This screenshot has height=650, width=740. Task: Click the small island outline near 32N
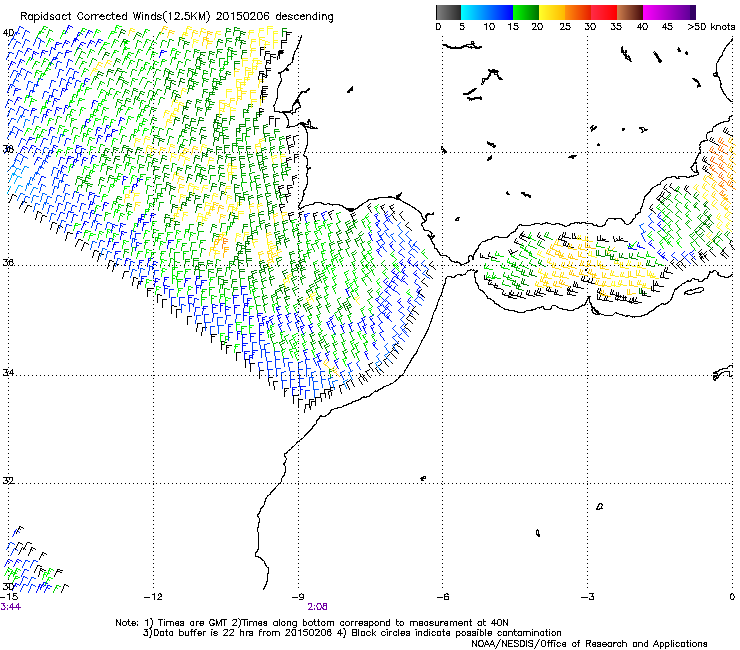(423, 479)
